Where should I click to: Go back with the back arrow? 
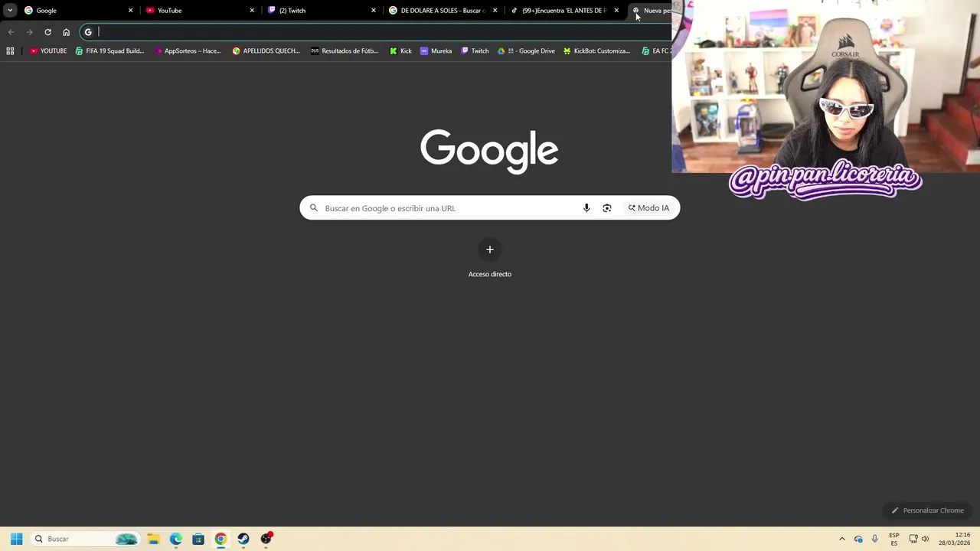[11, 32]
